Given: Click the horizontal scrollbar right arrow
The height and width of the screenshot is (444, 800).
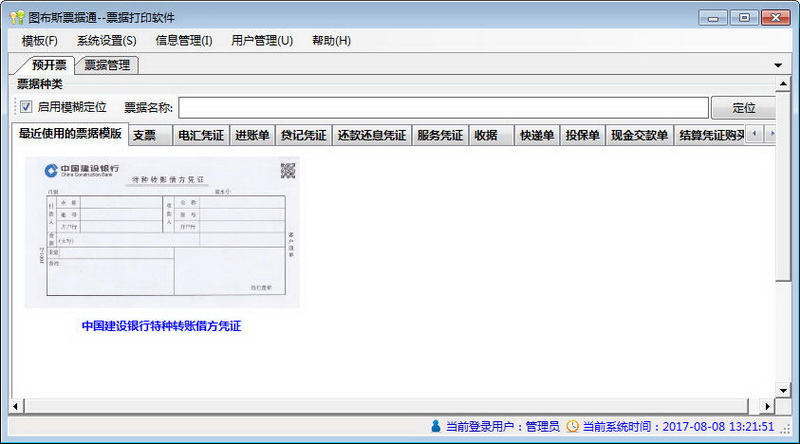Looking at the screenshot, I should point(767,406).
